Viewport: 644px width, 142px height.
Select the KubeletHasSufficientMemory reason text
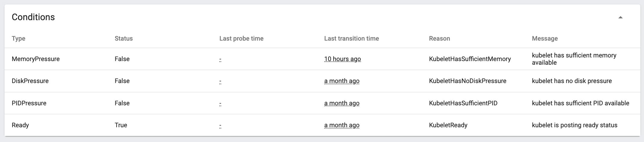tap(470, 59)
